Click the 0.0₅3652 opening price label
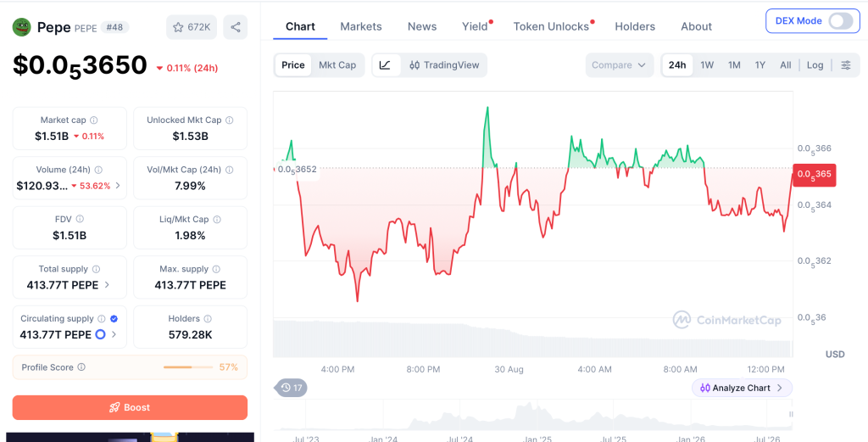 tap(298, 170)
